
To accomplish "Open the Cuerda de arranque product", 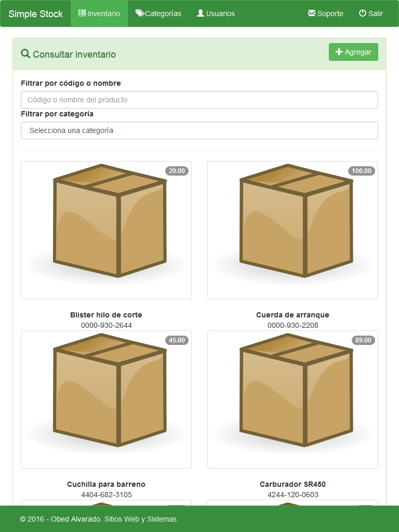I will [x=292, y=314].
